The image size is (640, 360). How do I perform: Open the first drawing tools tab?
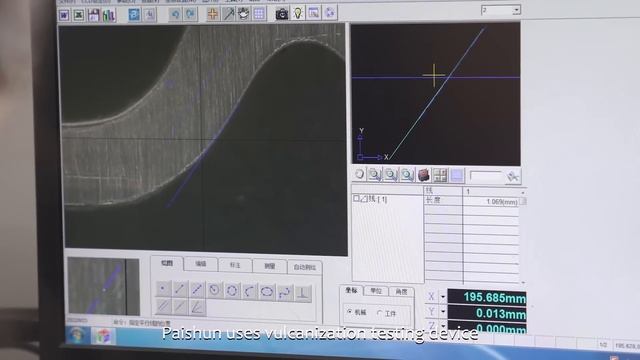(167, 263)
